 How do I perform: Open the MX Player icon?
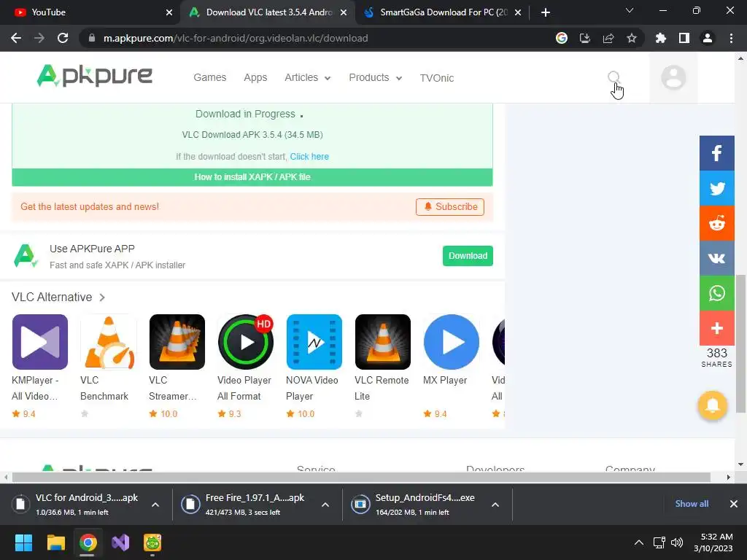click(452, 342)
